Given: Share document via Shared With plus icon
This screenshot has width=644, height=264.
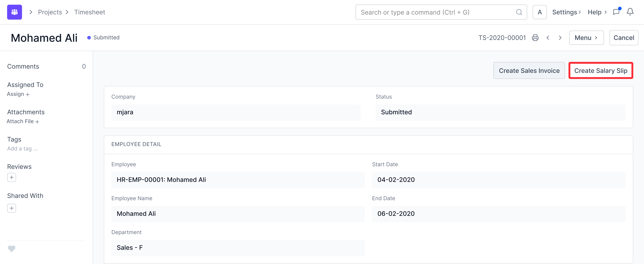Looking at the screenshot, I should coord(12,208).
